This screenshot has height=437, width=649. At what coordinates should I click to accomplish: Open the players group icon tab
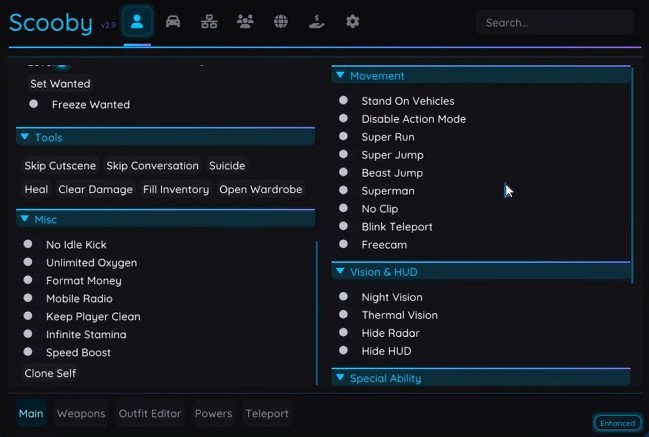click(245, 22)
